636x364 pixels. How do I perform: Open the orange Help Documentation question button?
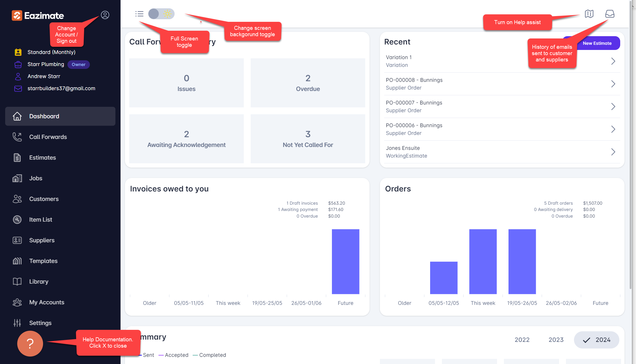[x=30, y=343]
